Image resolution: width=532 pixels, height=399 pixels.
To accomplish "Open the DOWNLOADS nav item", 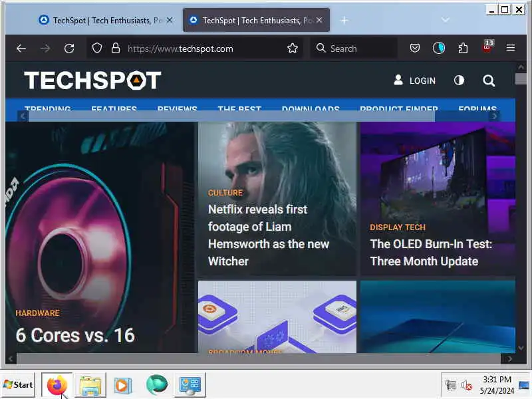I will coord(311,108).
